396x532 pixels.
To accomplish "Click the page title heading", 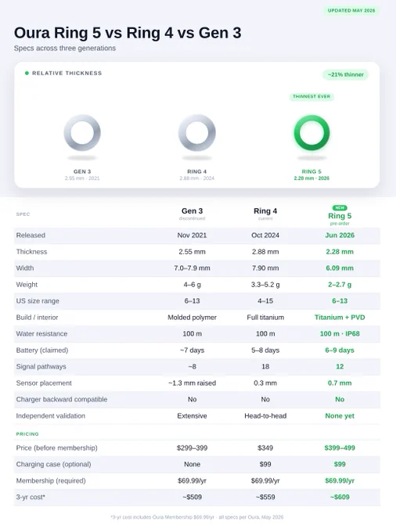I will (x=128, y=33).
